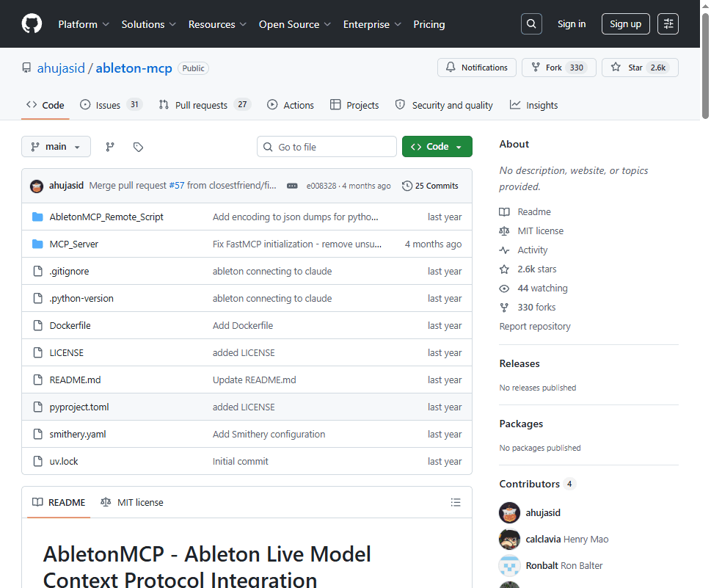Viewport: 711px width, 588px height.
Task: Open the AbletonMCP_Remote_Script folder
Action: pyautogui.click(x=106, y=217)
